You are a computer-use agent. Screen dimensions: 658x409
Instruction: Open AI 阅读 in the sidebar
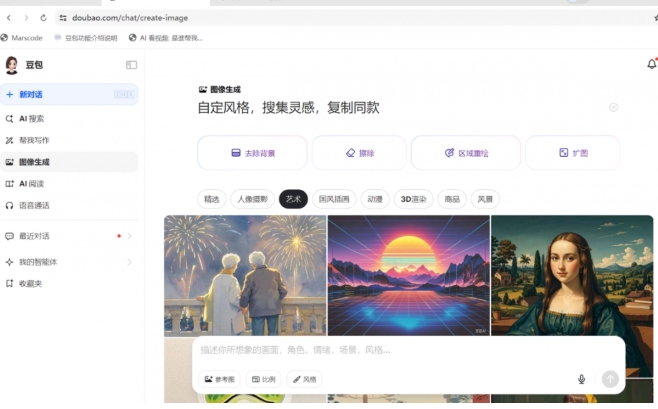69,184
